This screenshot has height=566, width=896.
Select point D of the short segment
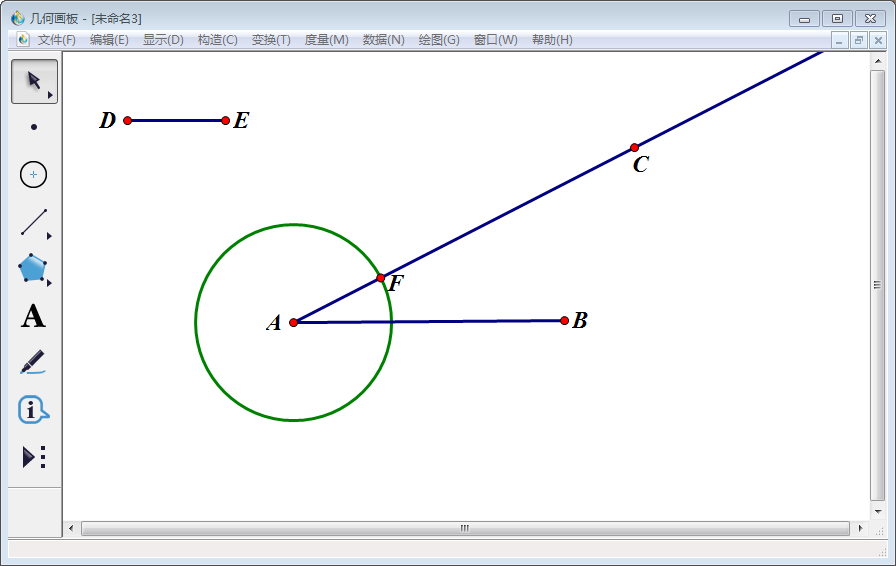click(127, 121)
